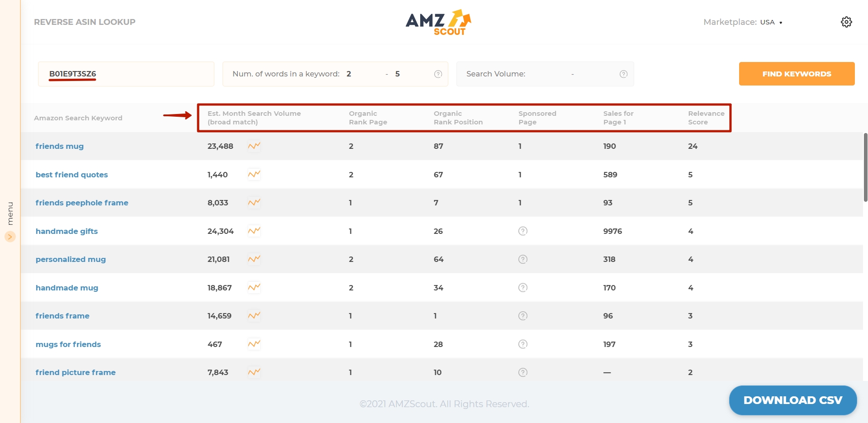Open the settings gear
The image size is (868, 423).
coord(846,22)
